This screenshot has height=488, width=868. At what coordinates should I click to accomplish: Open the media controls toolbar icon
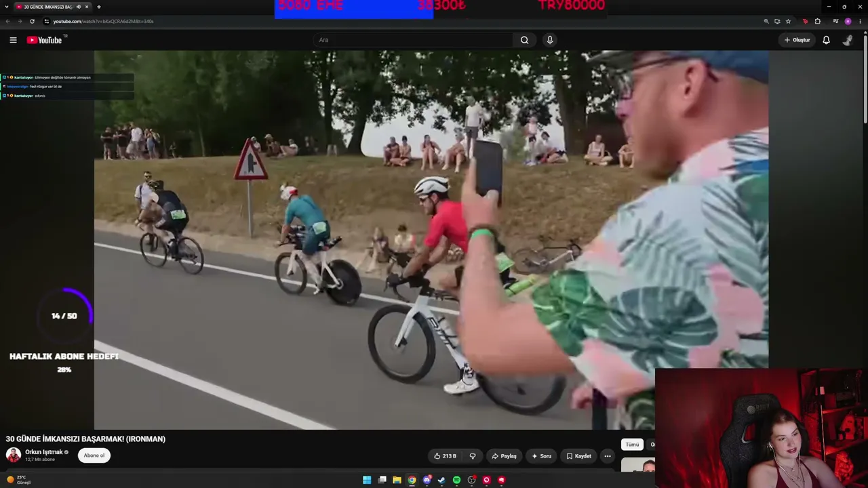pyautogui.click(x=835, y=21)
